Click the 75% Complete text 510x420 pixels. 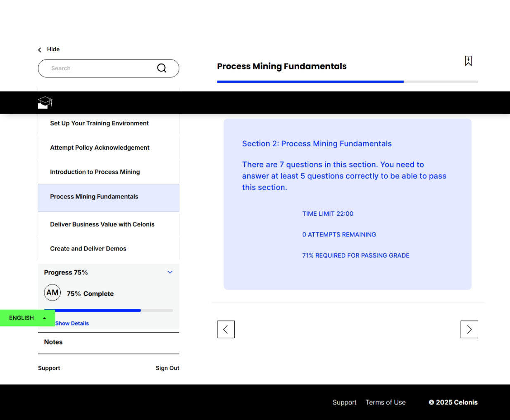click(90, 294)
